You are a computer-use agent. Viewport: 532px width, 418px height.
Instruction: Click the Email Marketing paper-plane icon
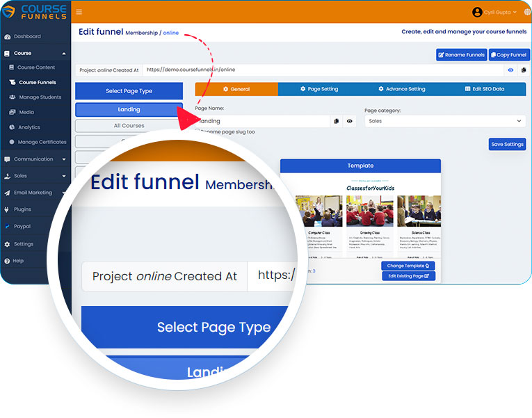click(7, 193)
